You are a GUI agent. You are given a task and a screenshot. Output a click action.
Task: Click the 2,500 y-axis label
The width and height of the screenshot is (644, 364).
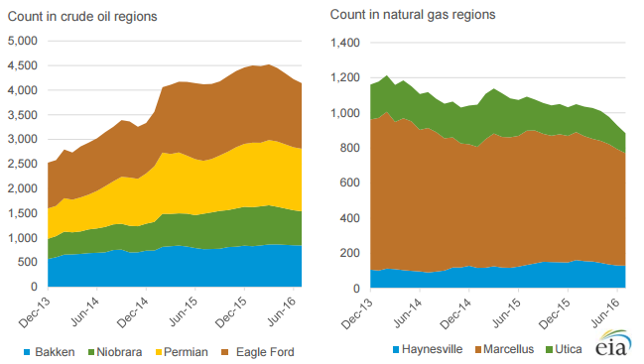pyautogui.click(x=23, y=164)
